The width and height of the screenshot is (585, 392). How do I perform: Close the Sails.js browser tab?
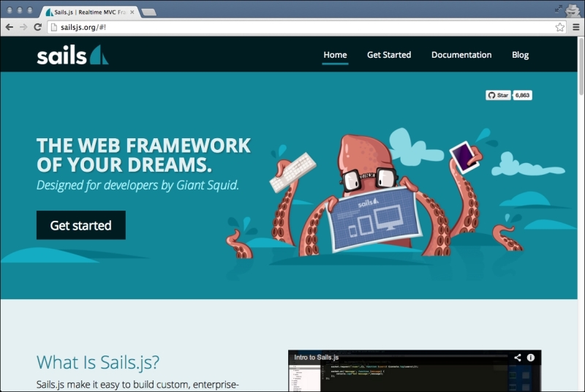[132, 12]
